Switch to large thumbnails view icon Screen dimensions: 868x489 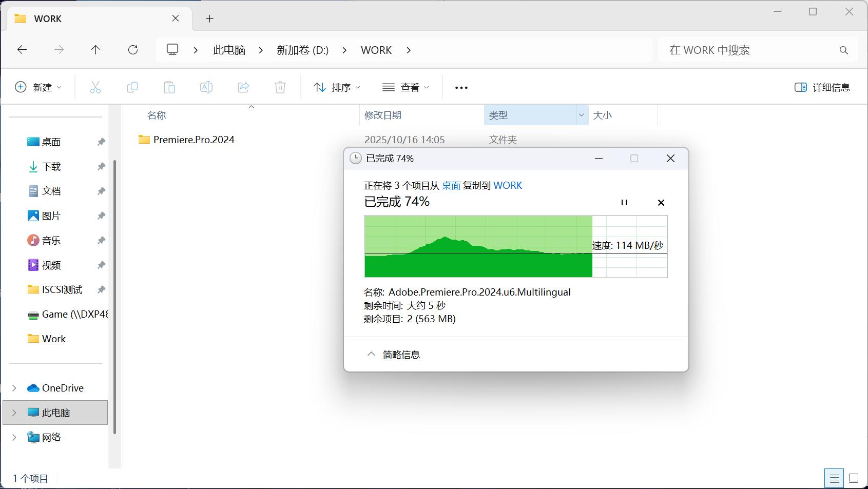(854, 478)
